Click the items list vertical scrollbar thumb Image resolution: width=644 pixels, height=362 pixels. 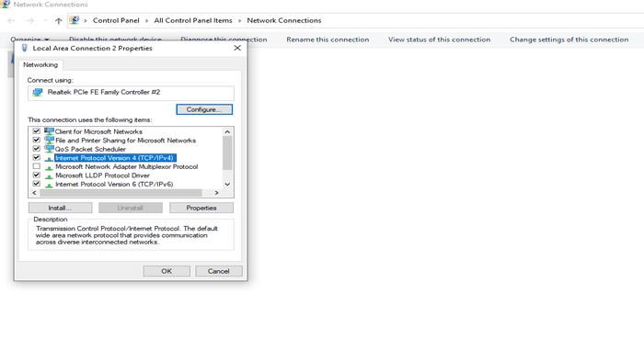tap(227, 153)
